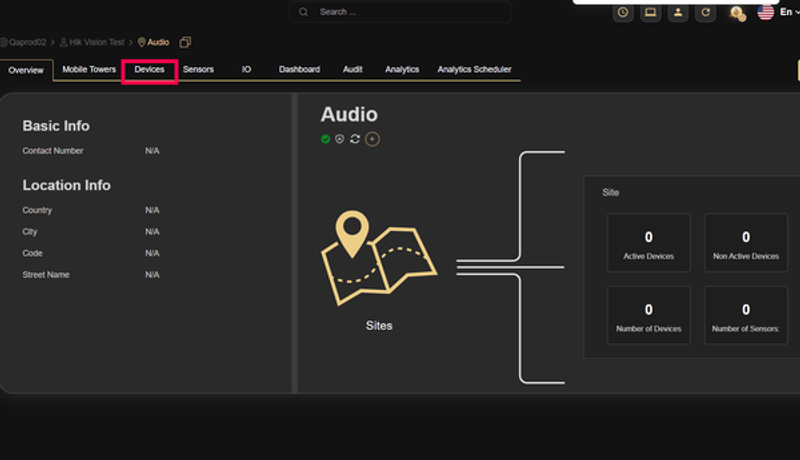The width and height of the screenshot is (800, 460).
Task: Click the US flag language icon
Action: [x=765, y=12]
